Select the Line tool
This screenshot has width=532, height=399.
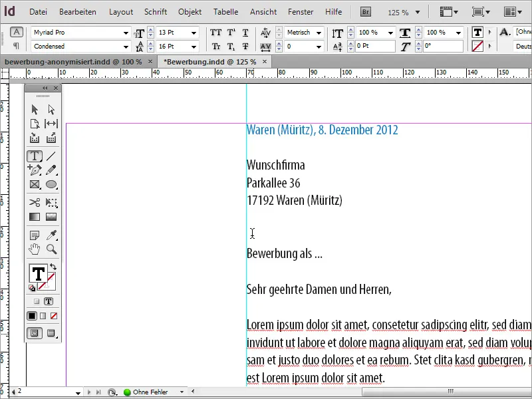(x=51, y=156)
